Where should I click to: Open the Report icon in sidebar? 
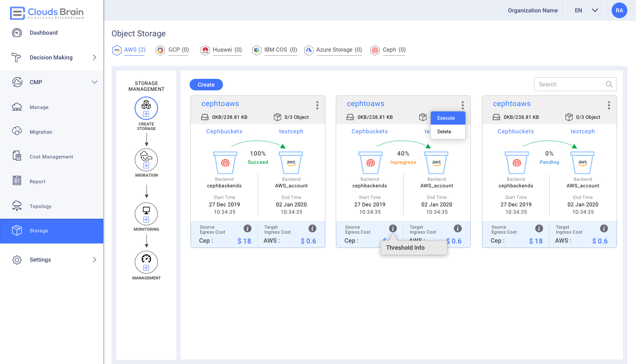(x=17, y=181)
